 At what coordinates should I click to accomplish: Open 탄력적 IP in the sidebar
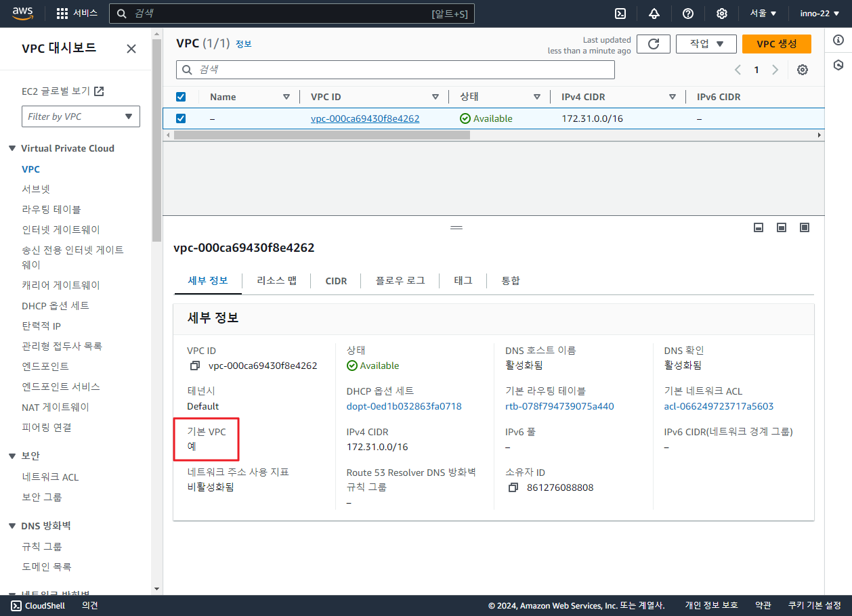[41, 326]
